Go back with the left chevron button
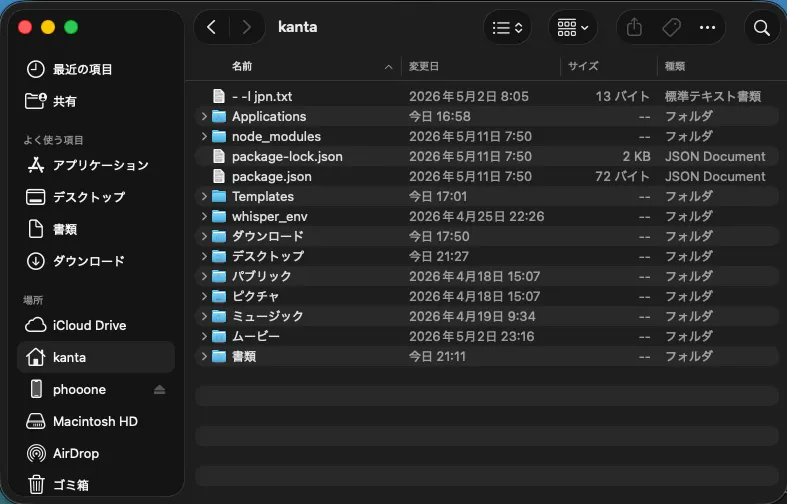This screenshot has width=787, height=504. coord(212,27)
